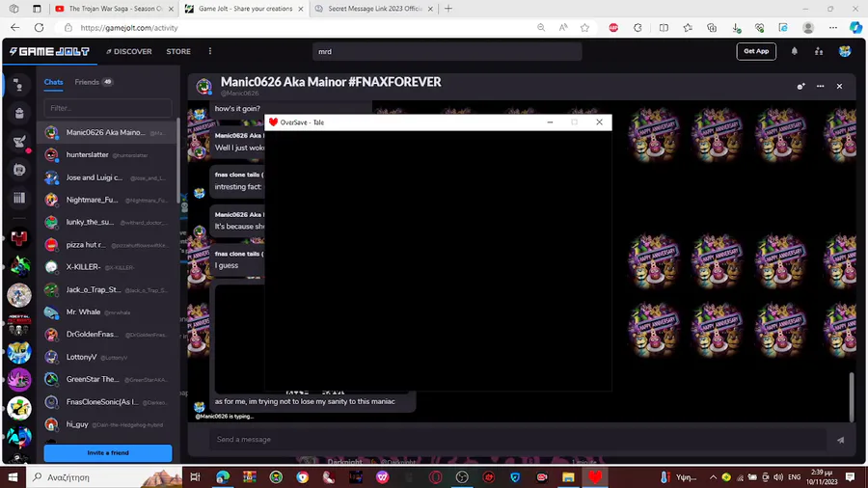
Task: Open chat with hi_guy
Action: [x=107, y=424]
